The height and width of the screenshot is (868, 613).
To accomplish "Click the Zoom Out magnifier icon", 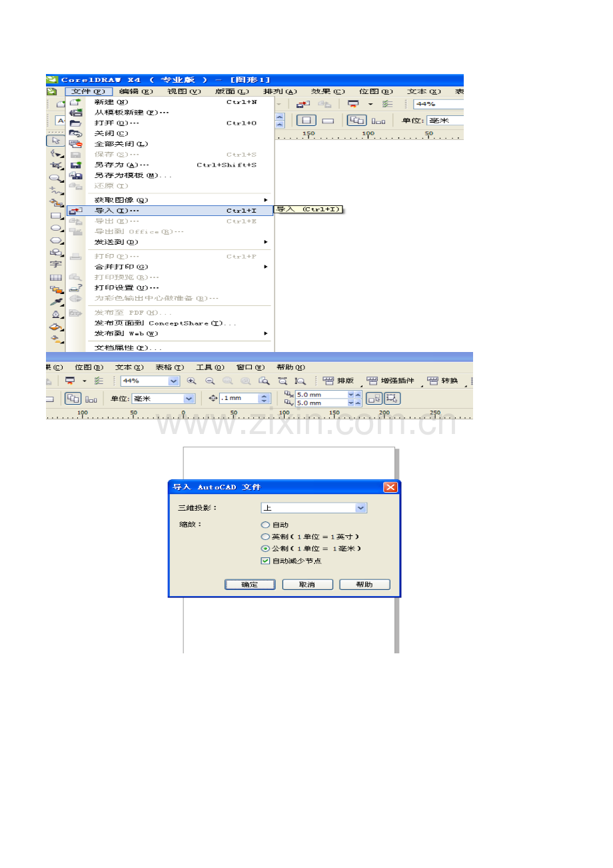I will (209, 381).
